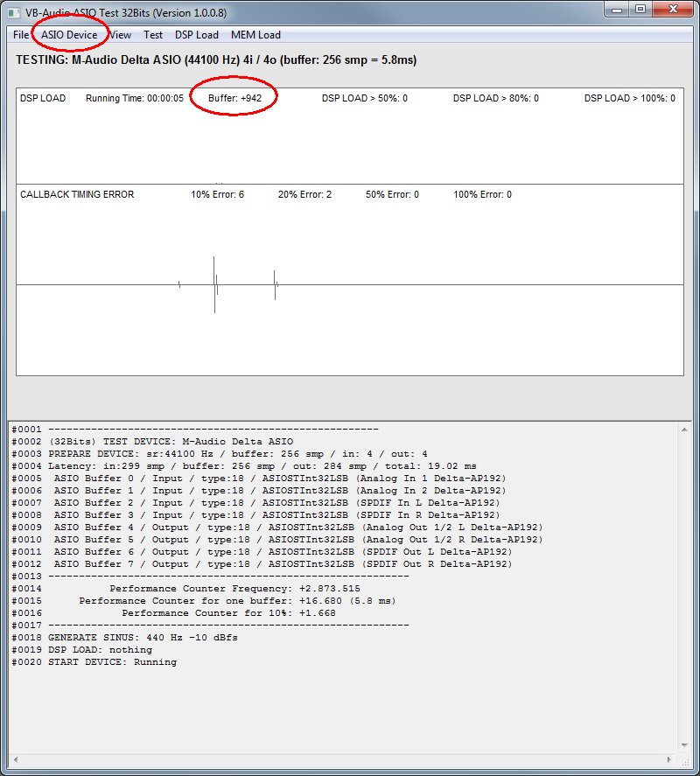The height and width of the screenshot is (776, 700).
Task: Click log line #0006 Analog In 2
Action: coord(259,491)
